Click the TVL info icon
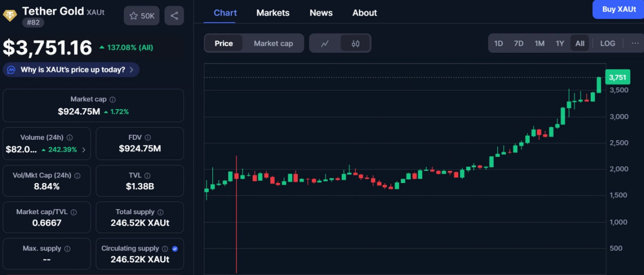The image size is (644, 275). tap(147, 175)
